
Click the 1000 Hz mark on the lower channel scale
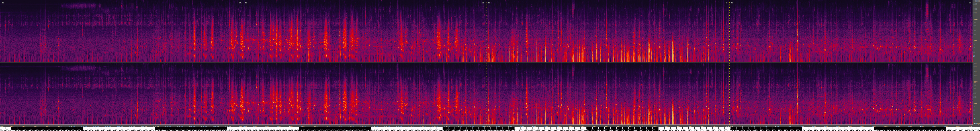[976, 81]
